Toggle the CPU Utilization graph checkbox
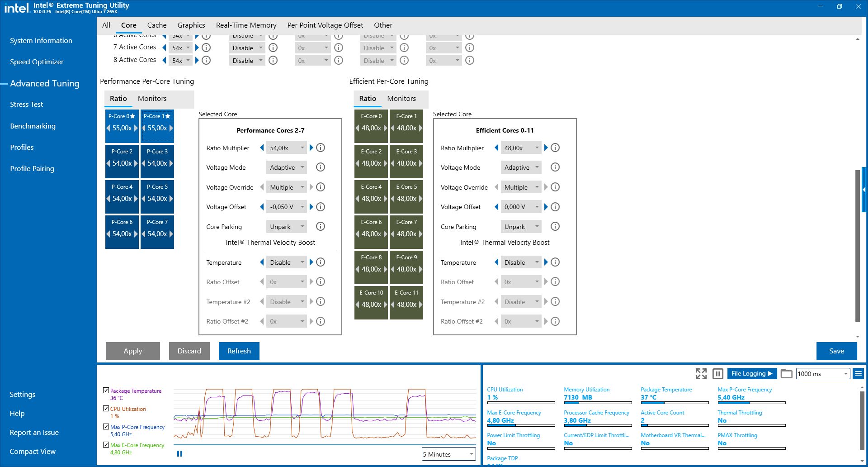 [x=106, y=408]
